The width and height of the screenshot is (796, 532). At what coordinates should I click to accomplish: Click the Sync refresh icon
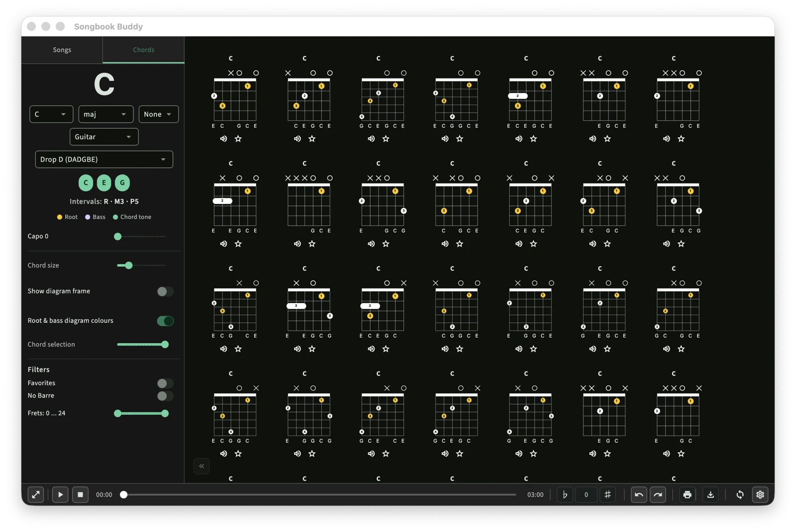coord(740,495)
